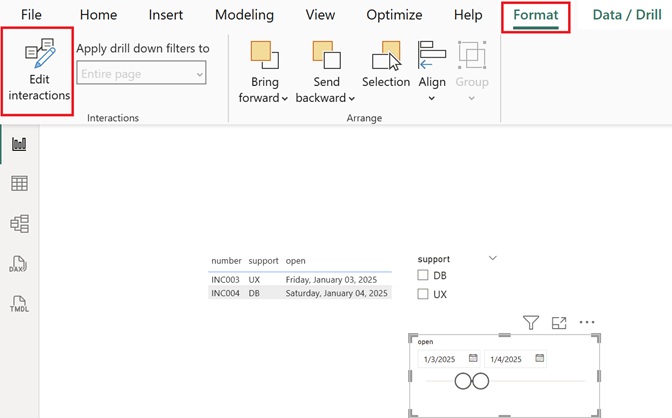This screenshot has height=418, width=672.
Task: Expand the Align dropdown arrow
Action: [432, 99]
